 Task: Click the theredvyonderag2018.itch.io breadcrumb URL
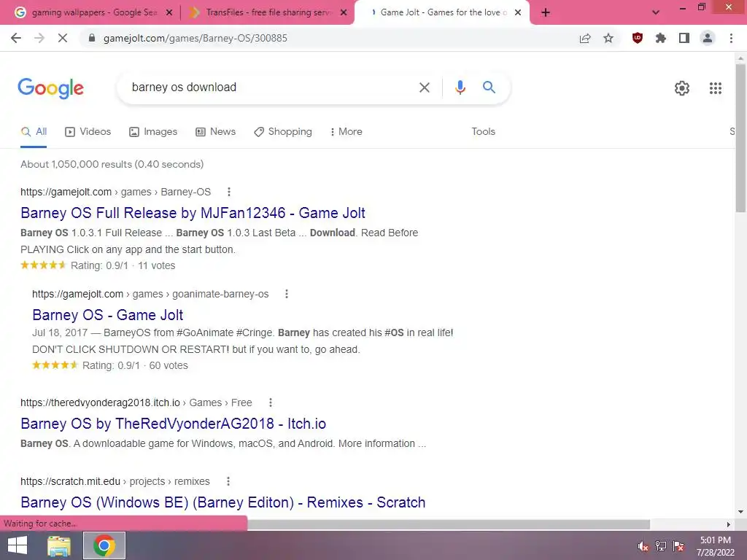[x=136, y=402]
